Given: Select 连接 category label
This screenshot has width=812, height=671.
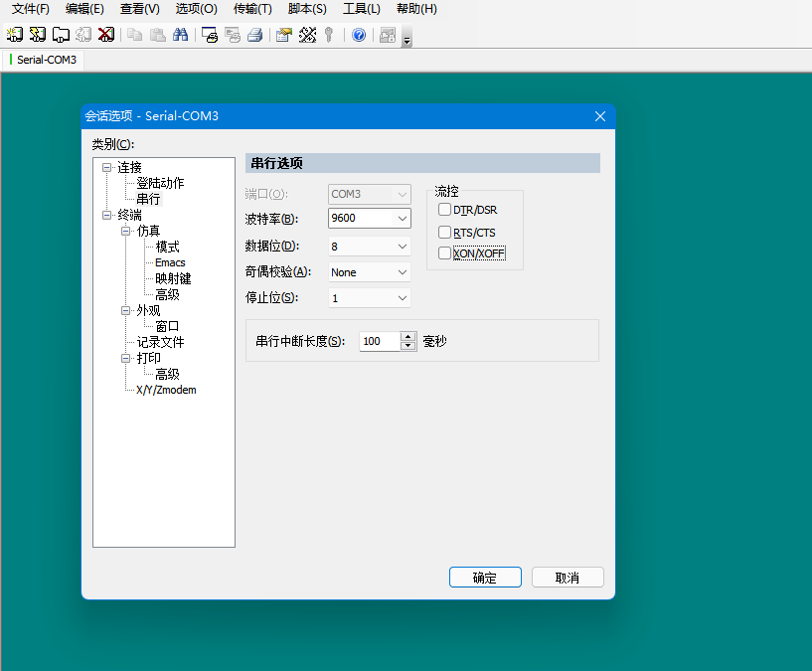Looking at the screenshot, I should [x=129, y=167].
